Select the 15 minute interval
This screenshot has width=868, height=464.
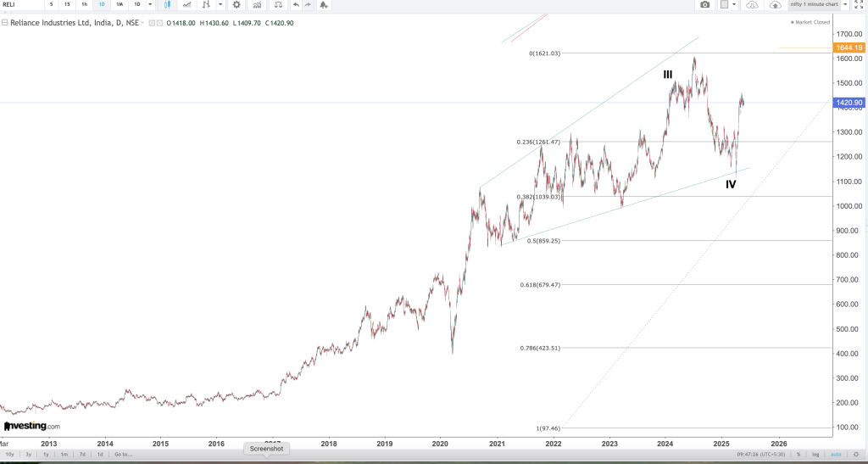pos(67,4)
